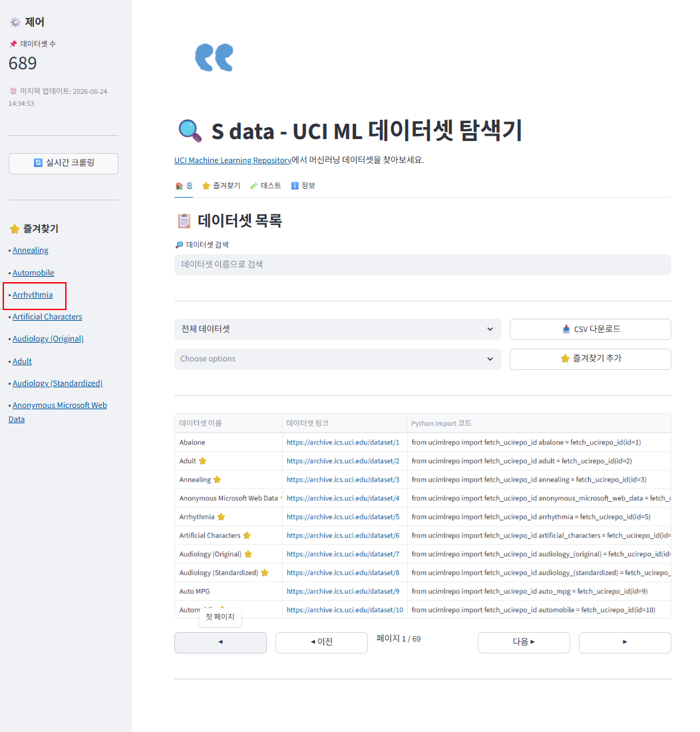700x732 pixels.
Task: Open the dataset/5 link for Arrhythmia
Action: [x=343, y=517]
